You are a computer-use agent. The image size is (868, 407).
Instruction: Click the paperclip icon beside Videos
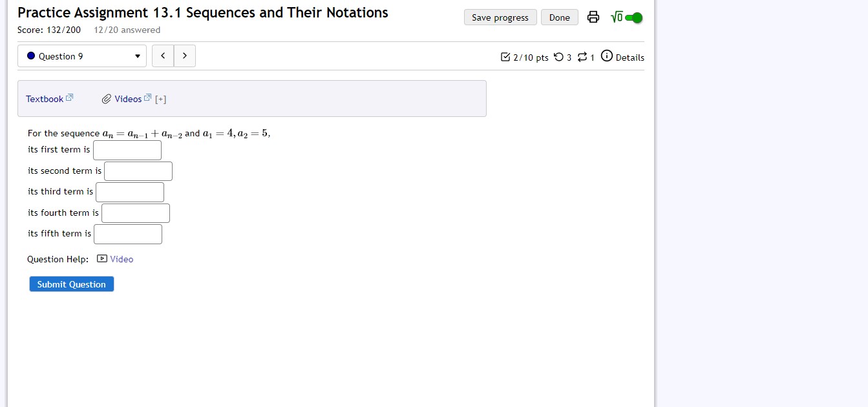[x=106, y=98]
